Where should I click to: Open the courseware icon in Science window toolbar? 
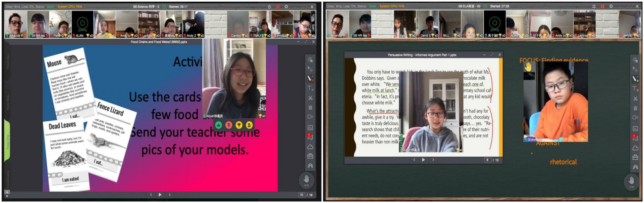pyautogui.click(x=310, y=127)
